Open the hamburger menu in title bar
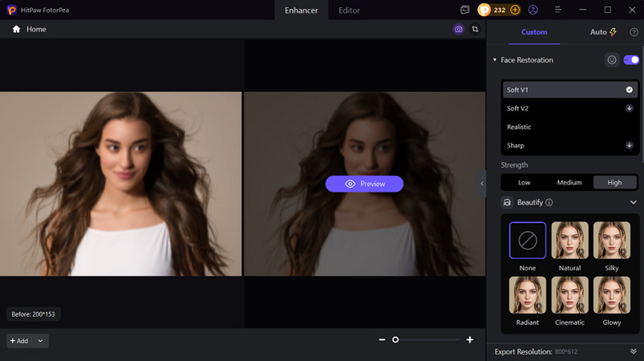Screen dimensions: 644x361 (557, 10)
